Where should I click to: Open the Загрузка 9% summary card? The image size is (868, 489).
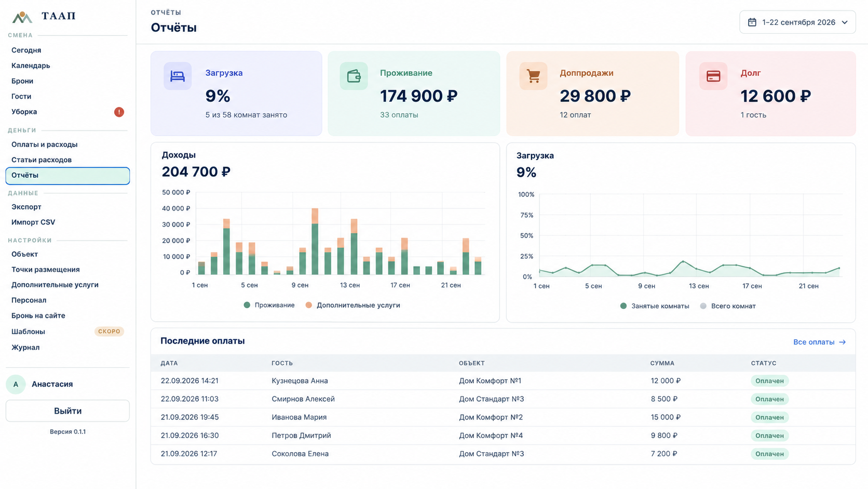click(x=236, y=94)
